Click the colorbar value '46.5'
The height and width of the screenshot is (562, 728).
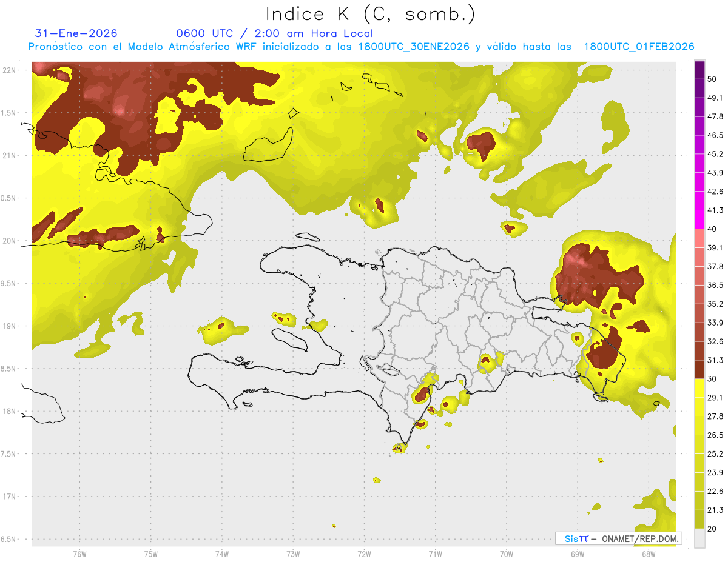pos(715,135)
